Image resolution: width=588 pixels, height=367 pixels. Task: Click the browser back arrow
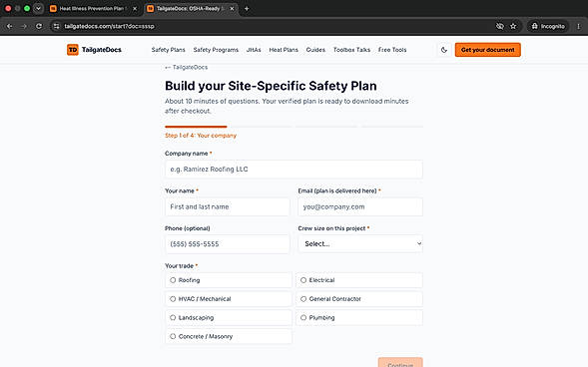[x=10, y=26]
